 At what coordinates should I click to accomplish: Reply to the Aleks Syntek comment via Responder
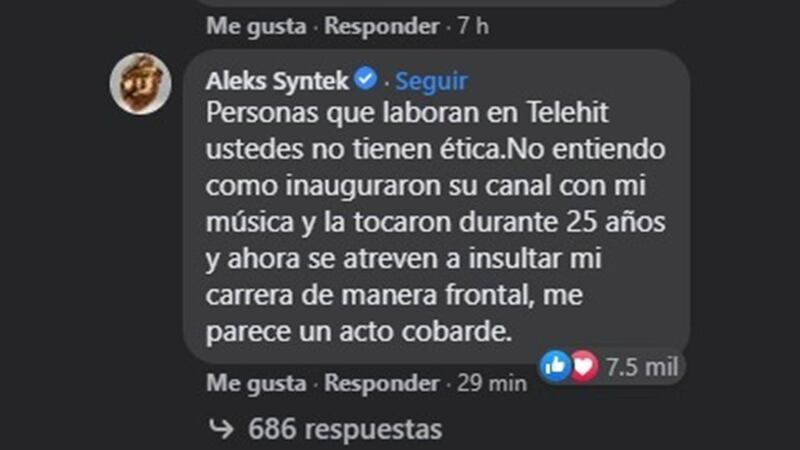382,383
